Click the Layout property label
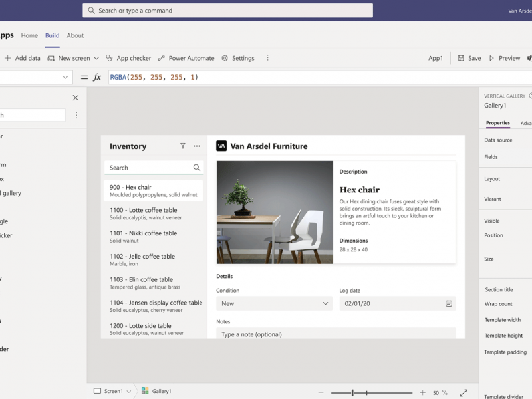 pos(492,178)
